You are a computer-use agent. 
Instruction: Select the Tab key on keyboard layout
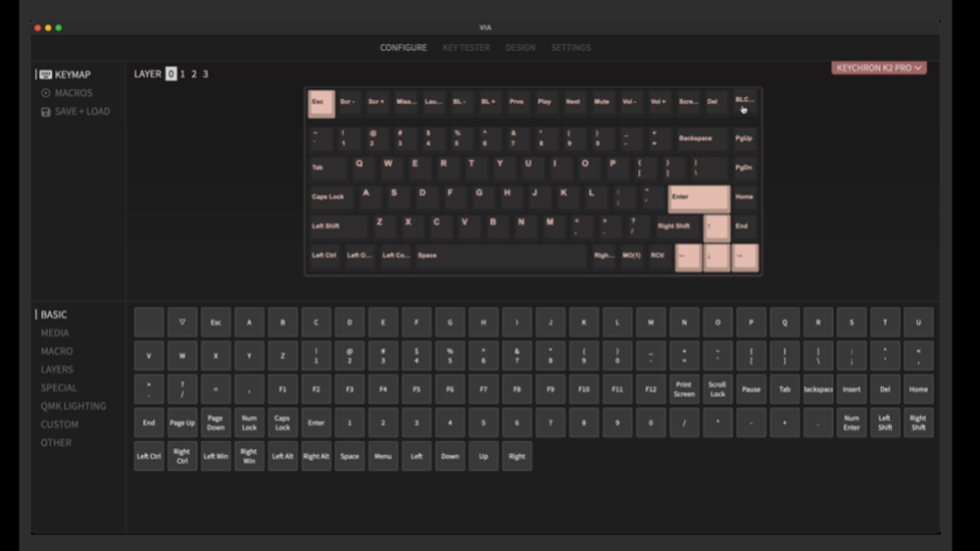pyautogui.click(x=327, y=170)
